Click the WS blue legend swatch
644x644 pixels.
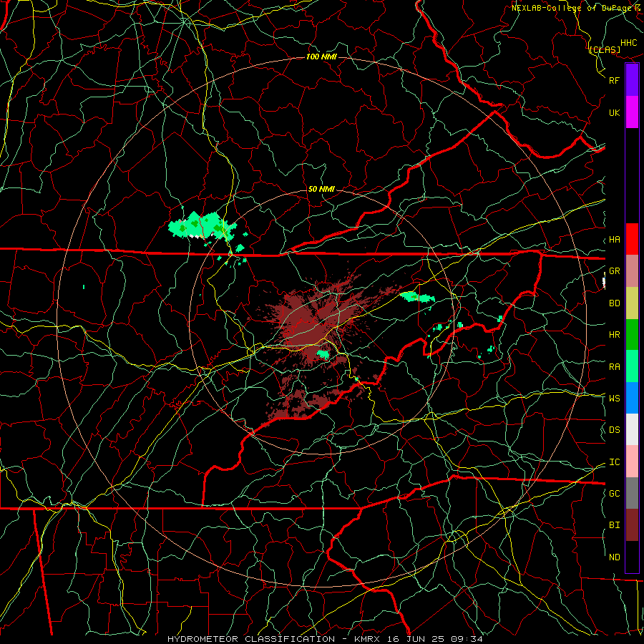tap(632, 398)
